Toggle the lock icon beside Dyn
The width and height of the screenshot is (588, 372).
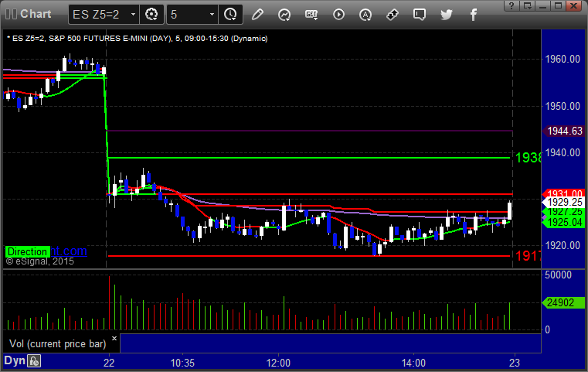tap(34, 361)
